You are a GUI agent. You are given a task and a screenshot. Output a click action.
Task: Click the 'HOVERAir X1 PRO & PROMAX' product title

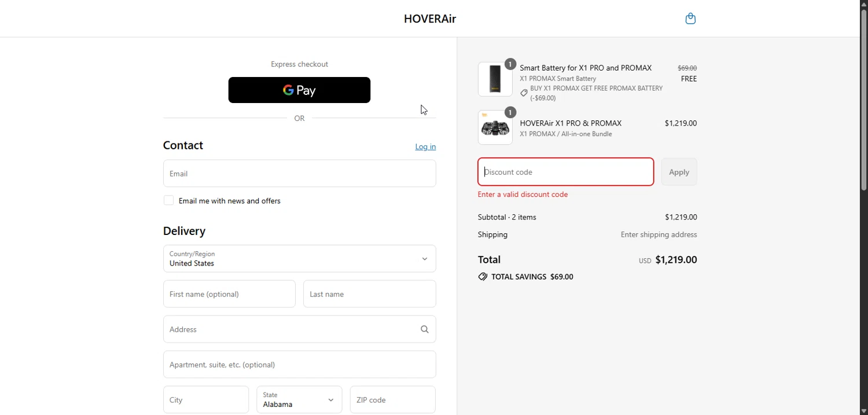pyautogui.click(x=571, y=123)
